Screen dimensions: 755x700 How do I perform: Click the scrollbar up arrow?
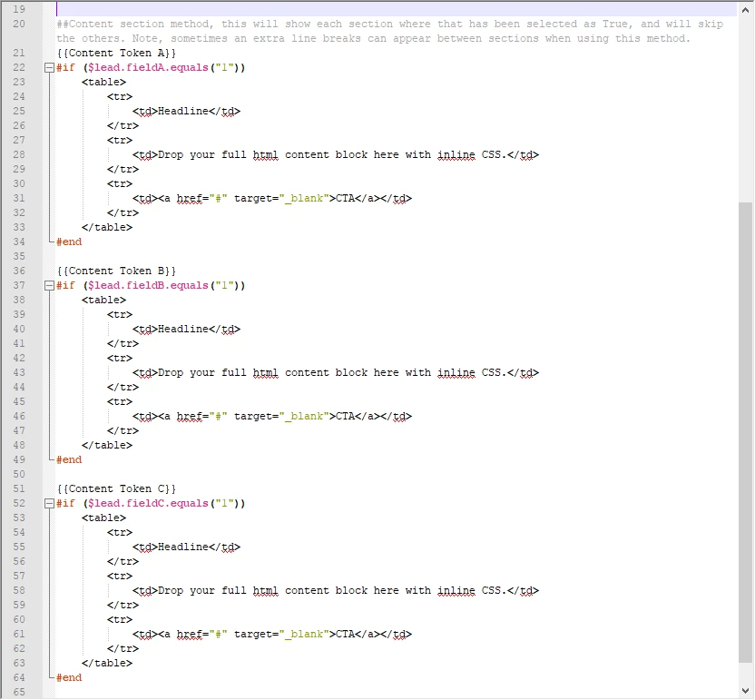pos(745,10)
